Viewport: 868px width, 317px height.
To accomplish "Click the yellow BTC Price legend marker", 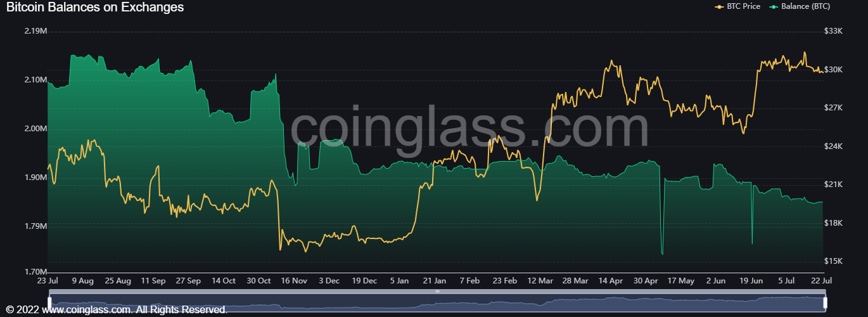I will [719, 6].
